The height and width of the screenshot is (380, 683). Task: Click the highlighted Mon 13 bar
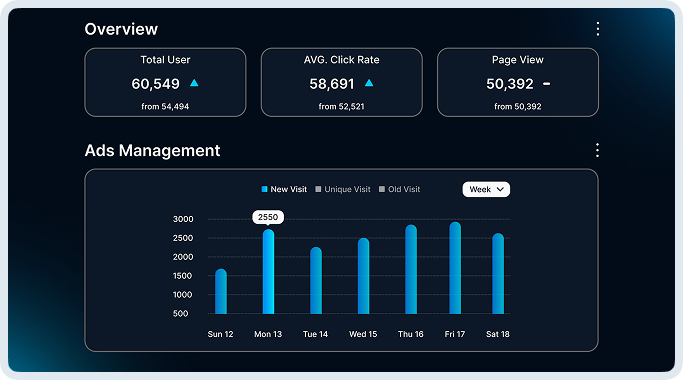pyautogui.click(x=268, y=271)
